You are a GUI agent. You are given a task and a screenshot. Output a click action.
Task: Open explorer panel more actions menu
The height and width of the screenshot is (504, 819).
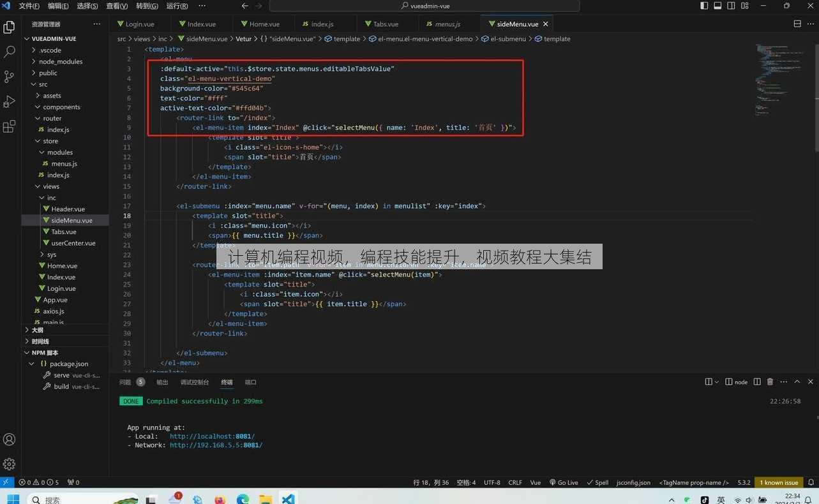pos(97,24)
